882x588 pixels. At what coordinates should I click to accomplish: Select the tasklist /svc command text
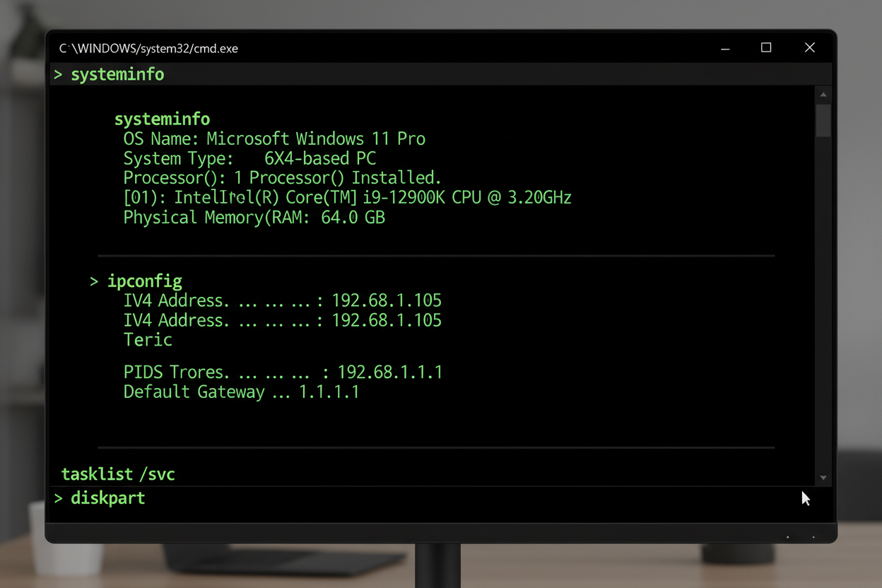click(x=118, y=474)
